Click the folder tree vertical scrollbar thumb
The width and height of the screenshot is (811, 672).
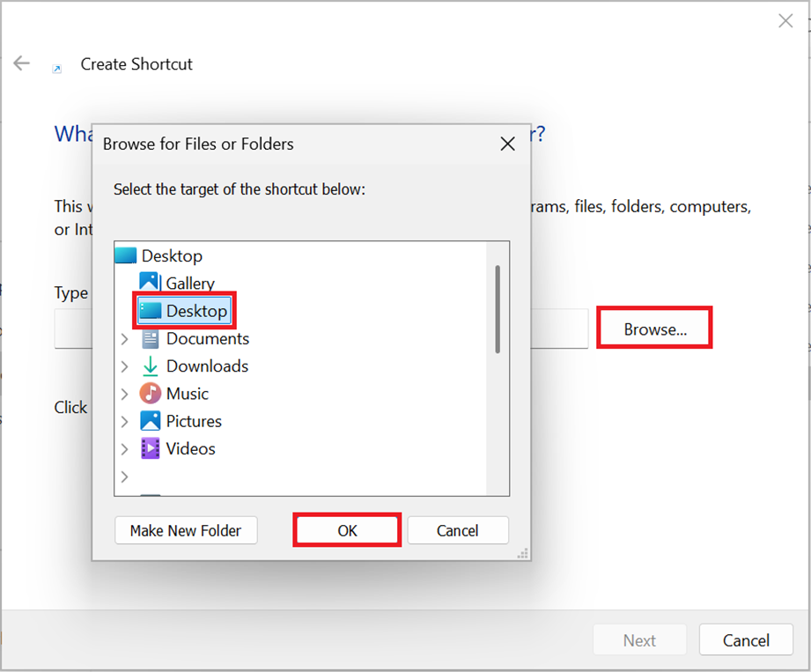tap(498, 309)
